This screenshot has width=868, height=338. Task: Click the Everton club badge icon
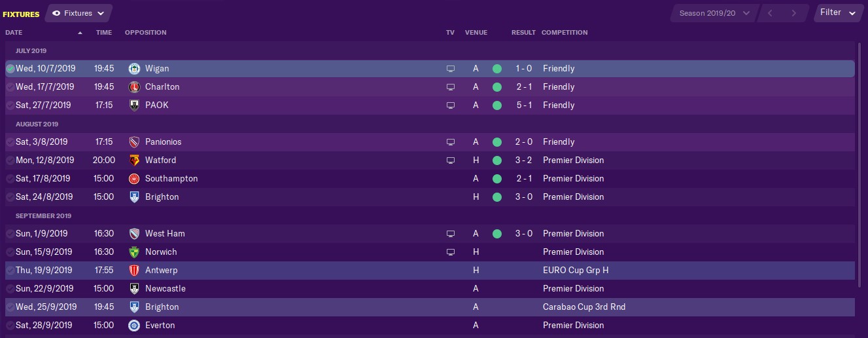[134, 326]
